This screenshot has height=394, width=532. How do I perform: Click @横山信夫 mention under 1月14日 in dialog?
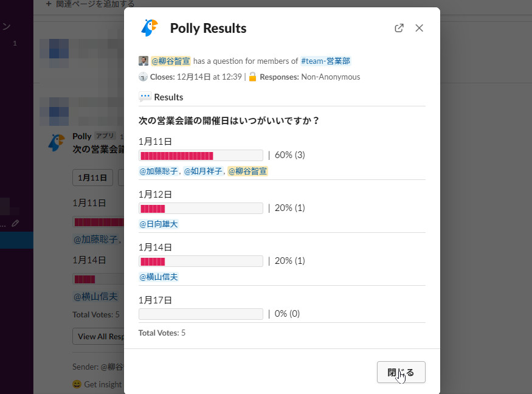coord(159,277)
